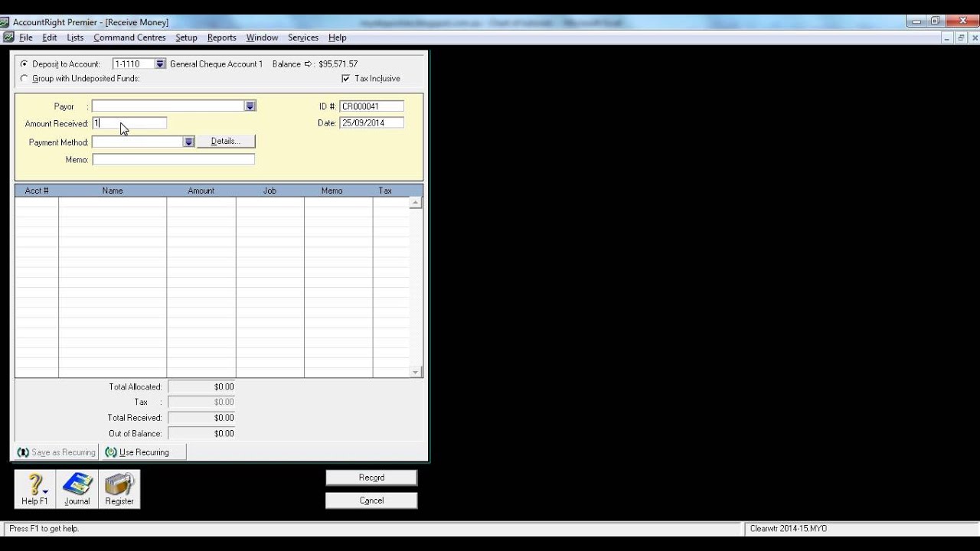980x551 pixels.
Task: Click Clearwtr 2014-15.MYO in status bar
Action: [x=789, y=529]
